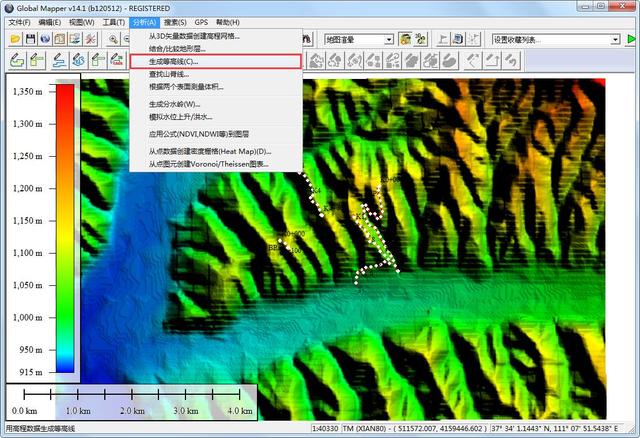640x438 pixels.
Task: Expand the favorites list dropdown
Action: pos(615,40)
